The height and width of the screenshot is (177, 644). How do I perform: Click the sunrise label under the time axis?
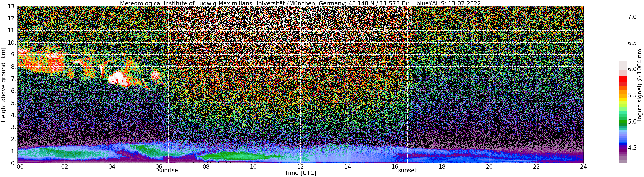point(168,171)
